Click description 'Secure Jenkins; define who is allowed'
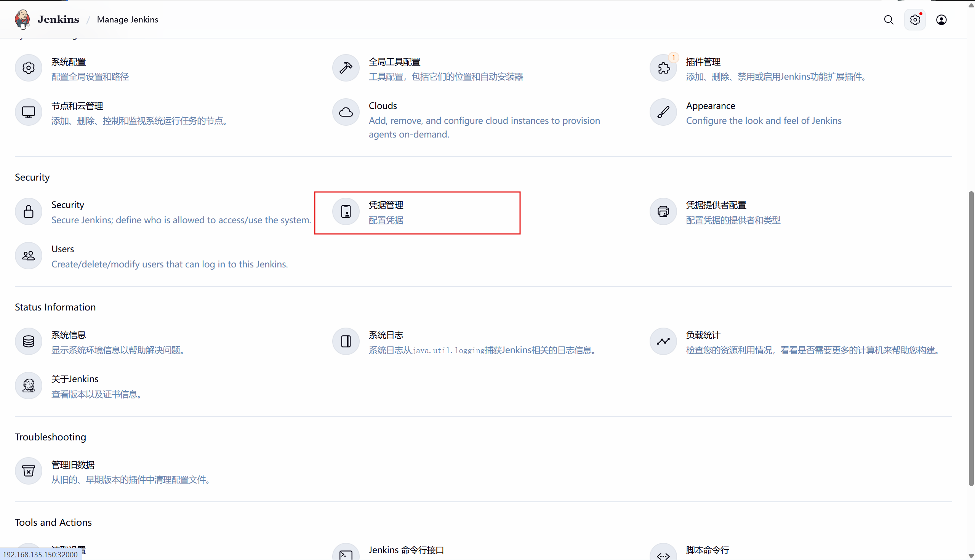975x560 pixels. click(181, 220)
